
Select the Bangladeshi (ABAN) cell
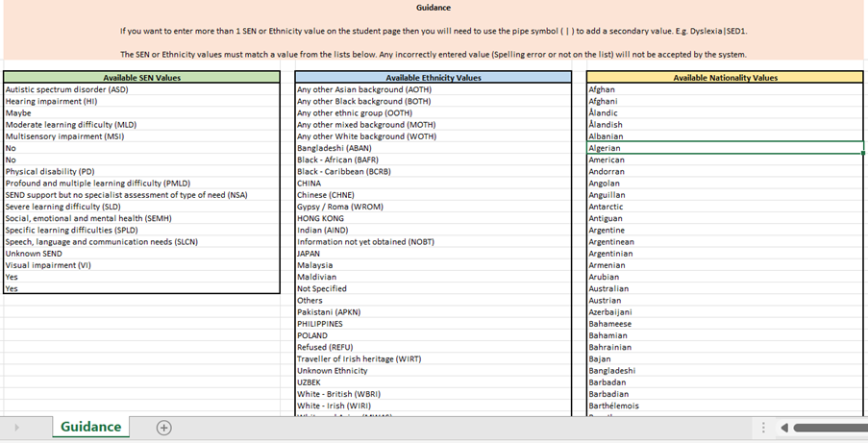[434, 148]
